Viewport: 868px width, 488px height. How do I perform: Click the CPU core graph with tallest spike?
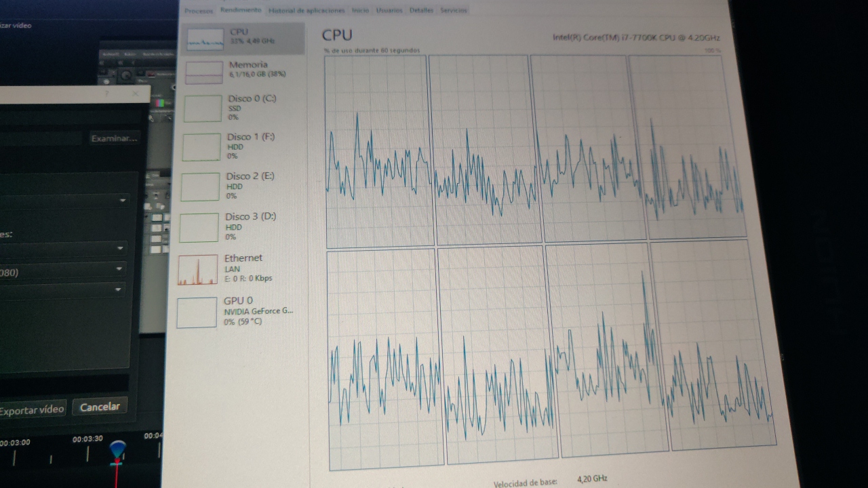607,350
